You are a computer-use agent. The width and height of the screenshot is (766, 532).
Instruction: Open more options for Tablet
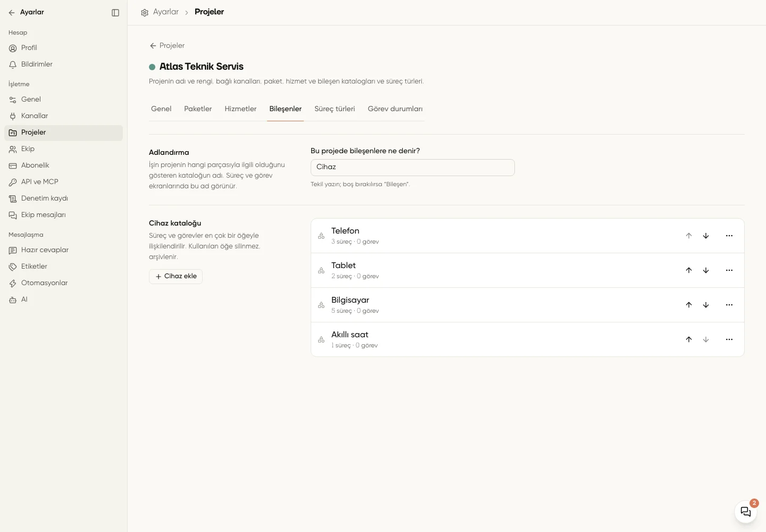[x=729, y=270]
